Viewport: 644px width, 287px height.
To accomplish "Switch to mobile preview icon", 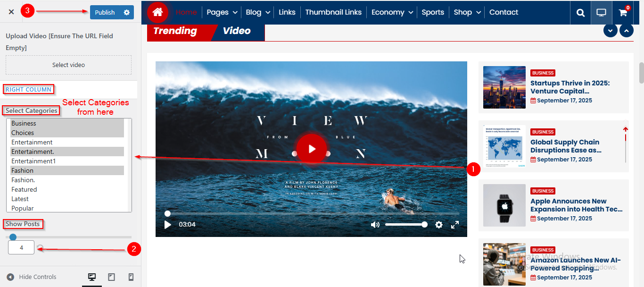I will coord(131,277).
